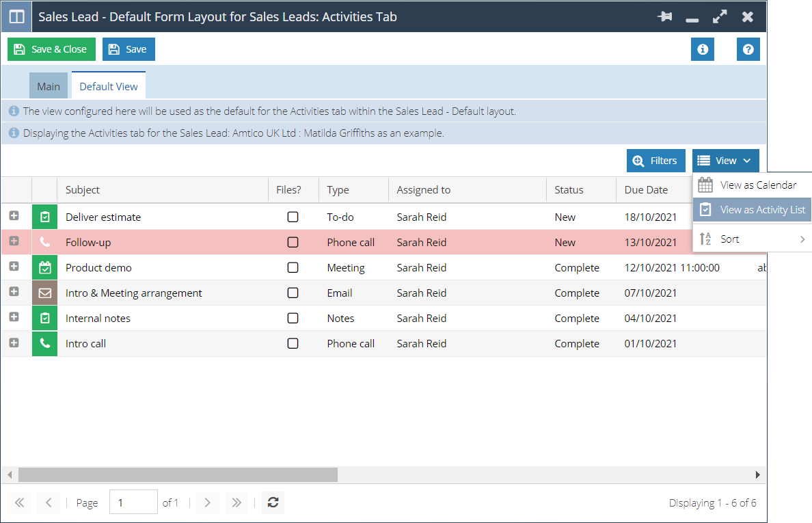
Task: Click the pin window icon
Action: pos(664,17)
